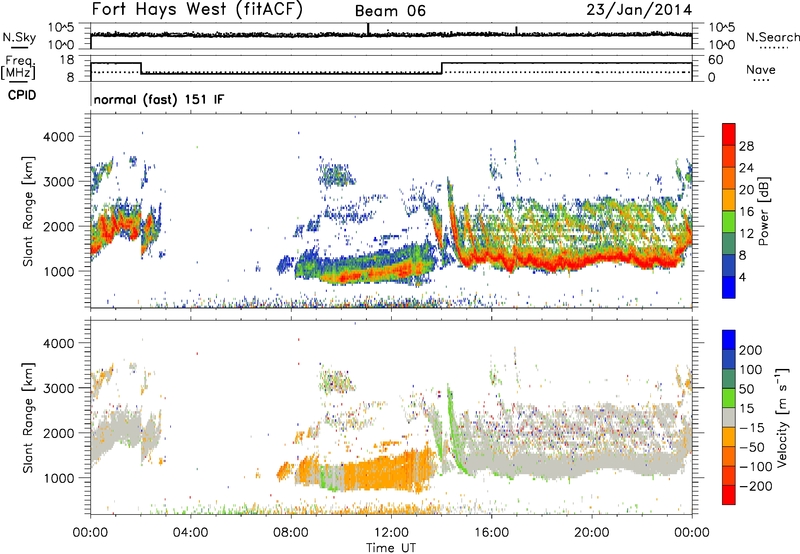Click the 'Nave' legend label
The height and width of the screenshot is (554, 800).
pyautogui.click(x=761, y=69)
